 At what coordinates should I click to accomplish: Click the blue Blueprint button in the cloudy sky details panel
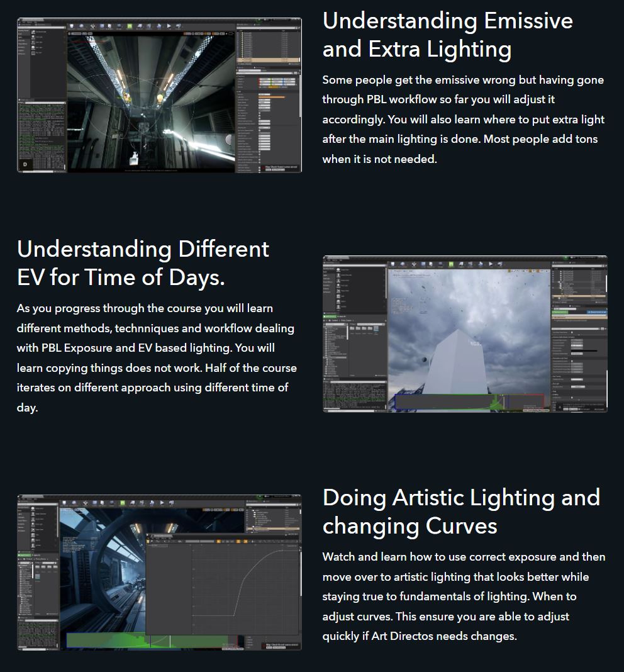[596, 311]
